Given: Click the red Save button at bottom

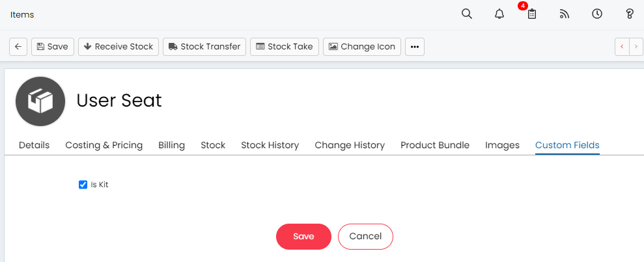Looking at the screenshot, I should pyautogui.click(x=303, y=237).
